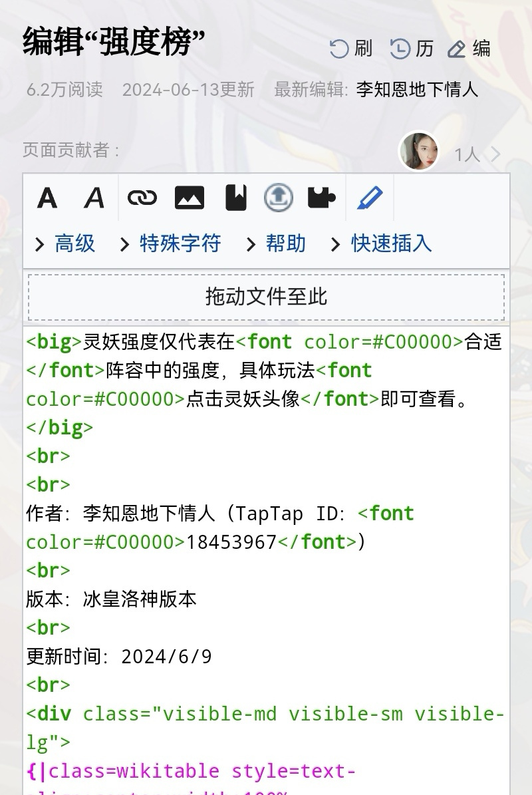Insert a link with chain icon
The height and width of the screenshot is (795, 532).
(142, 198)
